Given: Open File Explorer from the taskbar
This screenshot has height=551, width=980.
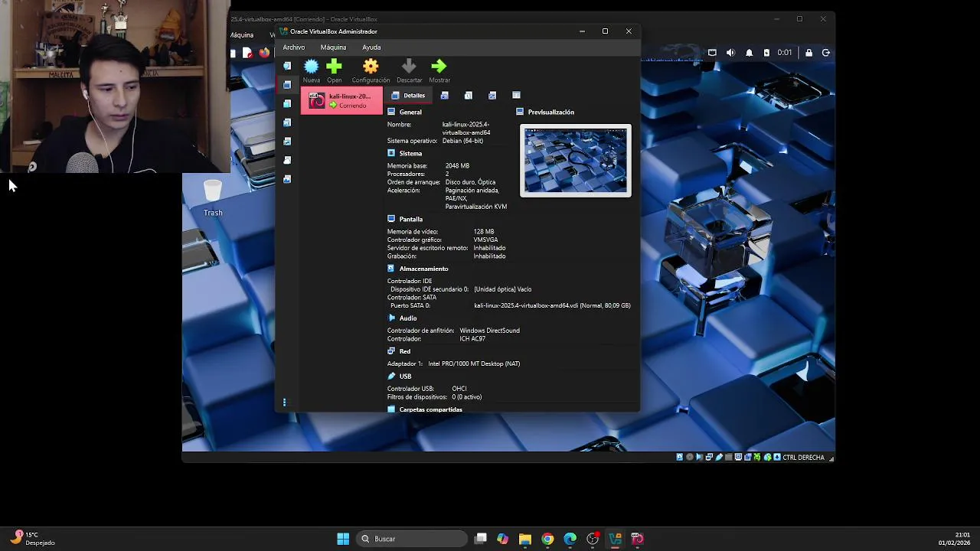Looking at the screenshot, I should tap(525, 539).
